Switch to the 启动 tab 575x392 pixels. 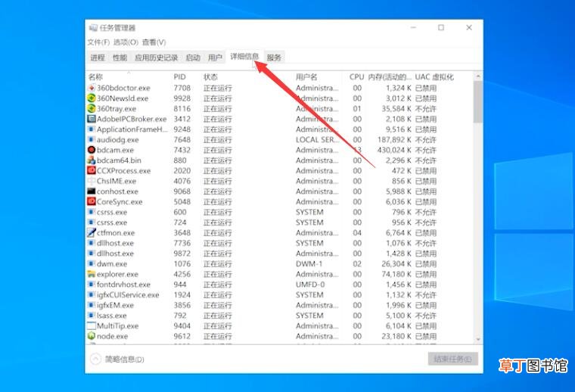(x=193, y=58)
